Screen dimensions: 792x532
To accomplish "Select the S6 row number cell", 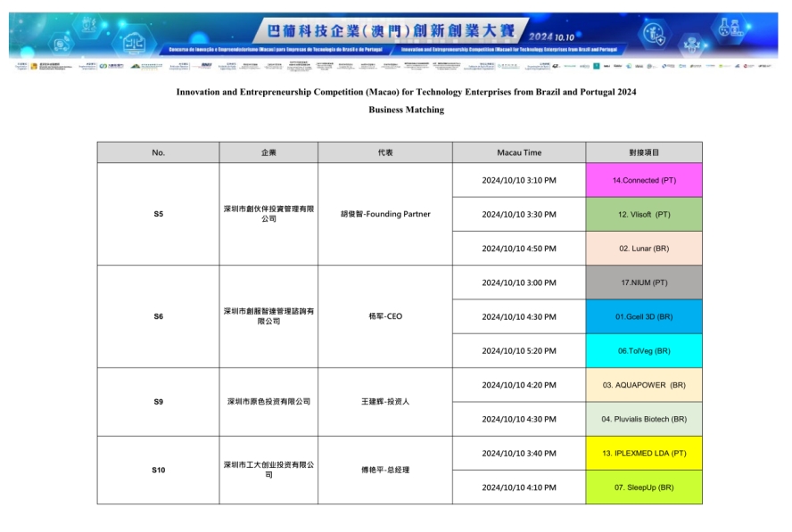I will click(158, 316).
